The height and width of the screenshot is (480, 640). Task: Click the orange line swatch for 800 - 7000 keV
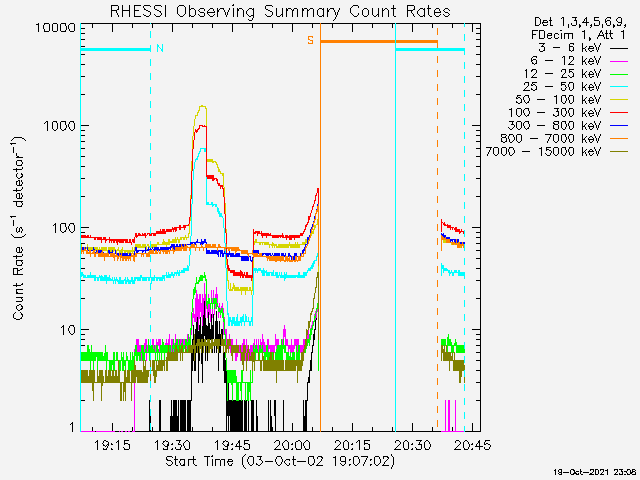(x=619, y=140)
